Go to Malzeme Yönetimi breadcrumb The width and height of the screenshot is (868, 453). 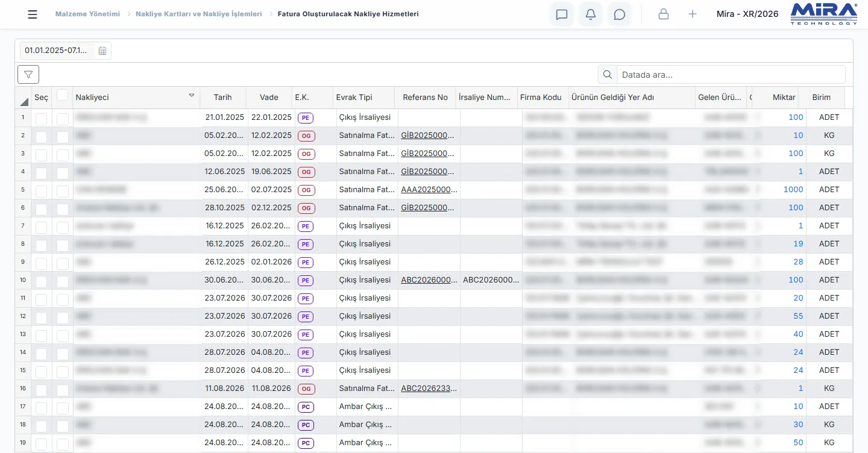[x=87, y=14]
